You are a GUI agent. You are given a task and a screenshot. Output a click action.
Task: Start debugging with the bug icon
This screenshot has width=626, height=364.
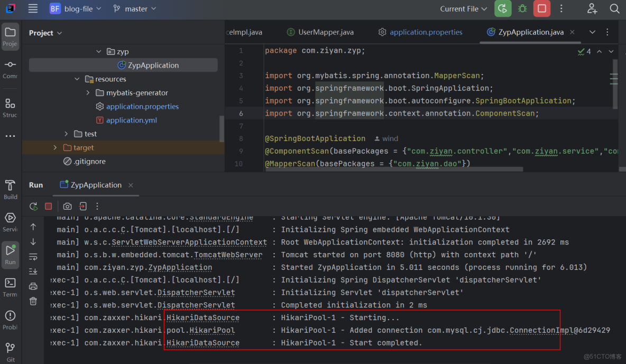point(522,8)
